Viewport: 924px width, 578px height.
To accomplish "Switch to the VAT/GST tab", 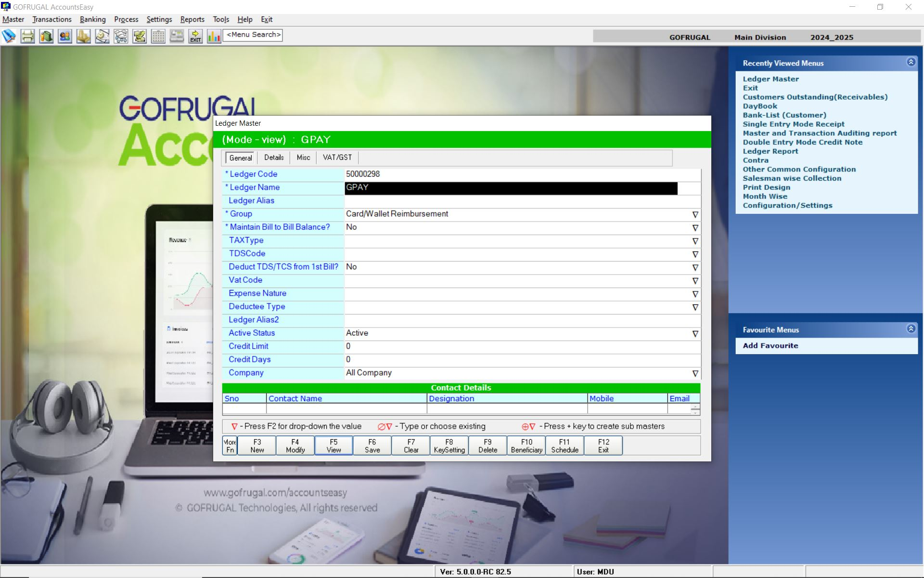I will [337, 158].
